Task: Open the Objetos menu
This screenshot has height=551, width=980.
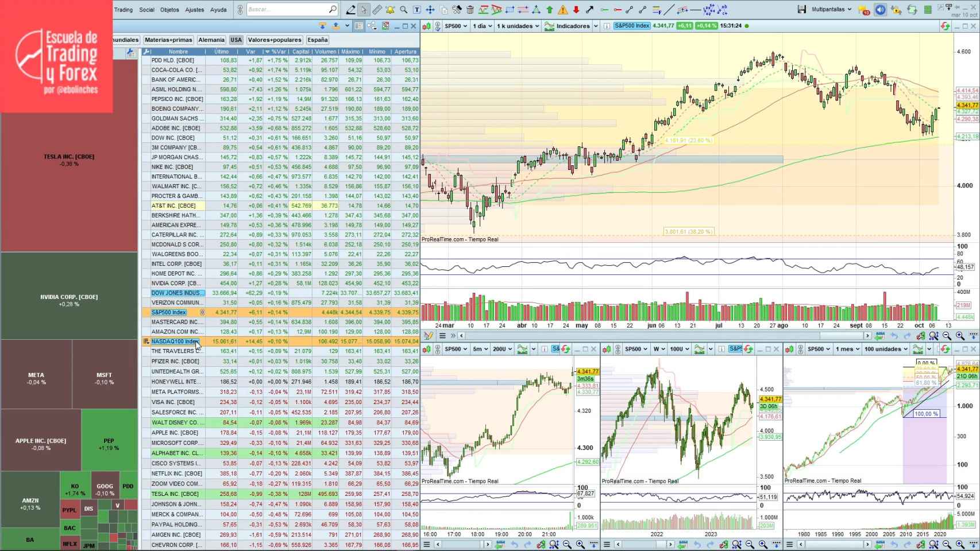Action: click(x=169, y=10)
